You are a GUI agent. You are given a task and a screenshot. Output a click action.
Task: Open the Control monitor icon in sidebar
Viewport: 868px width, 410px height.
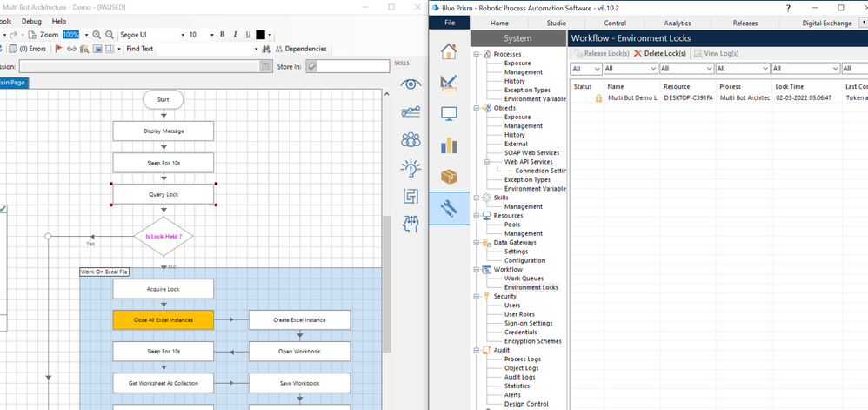(x=449, y=114)
